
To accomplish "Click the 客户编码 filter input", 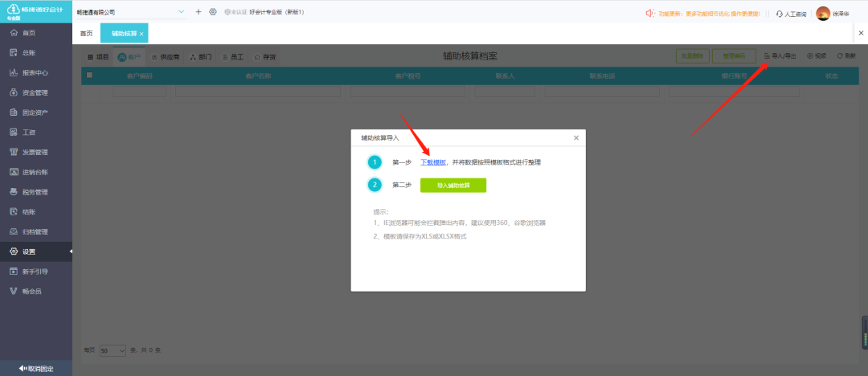I will coord(140,92).
